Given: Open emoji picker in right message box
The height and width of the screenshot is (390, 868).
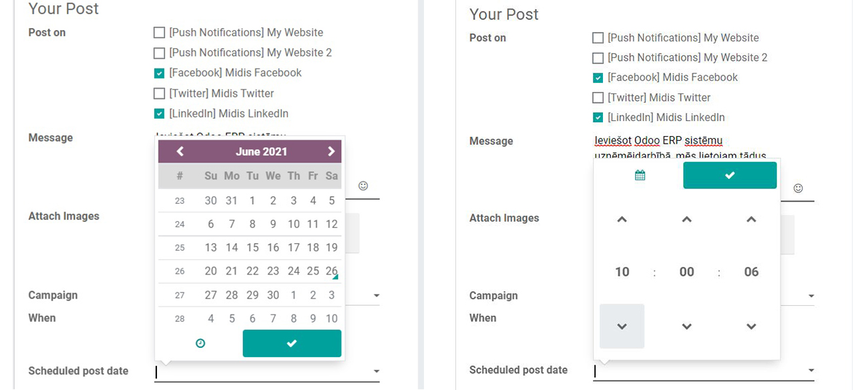Looking at the screenshot, I should pyautogui.click(x=798, y=188).
